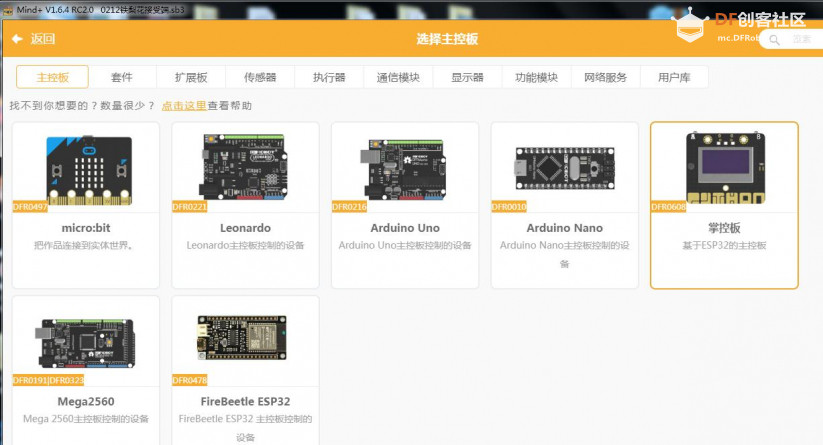Click the Mega2560 card title
The height and width of the screenshot is (445, 823).
point(86,401)
